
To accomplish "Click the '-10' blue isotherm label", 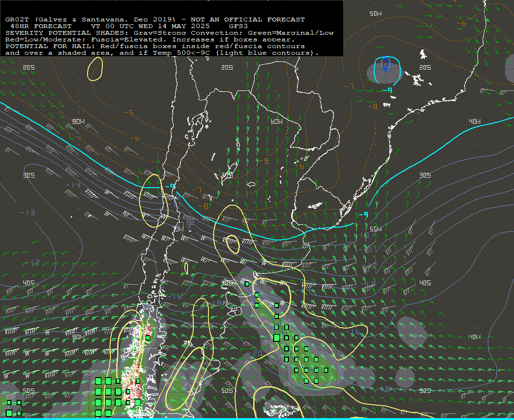I will point(363,235).
